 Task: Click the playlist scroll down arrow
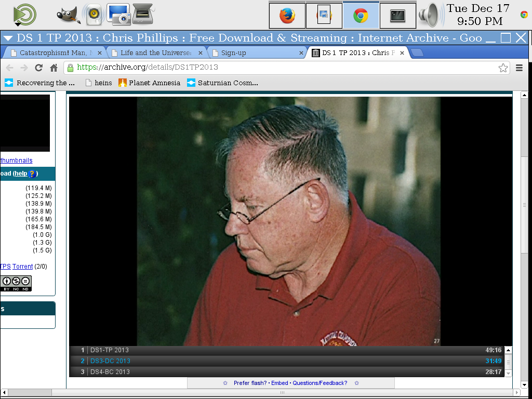click(508, 373)
